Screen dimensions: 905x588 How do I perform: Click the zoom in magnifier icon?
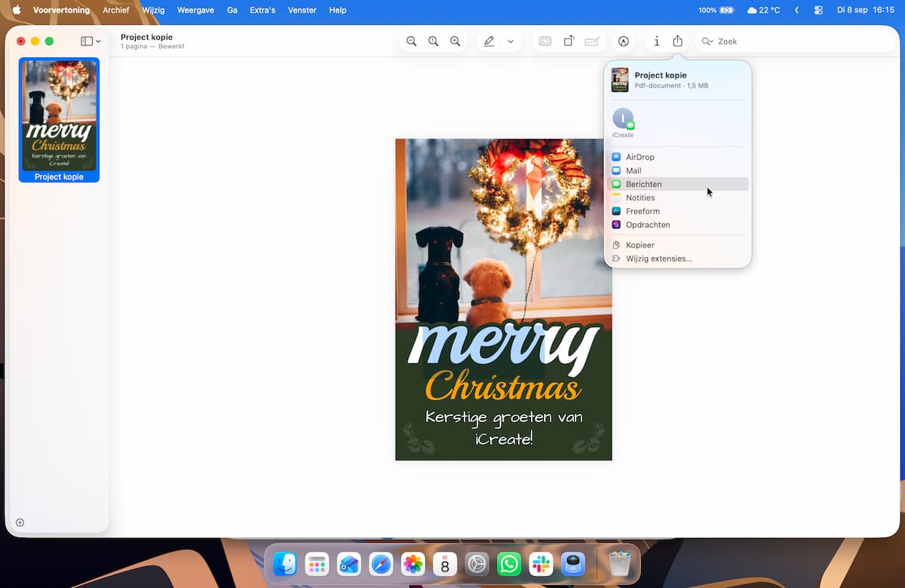(456, 41)
